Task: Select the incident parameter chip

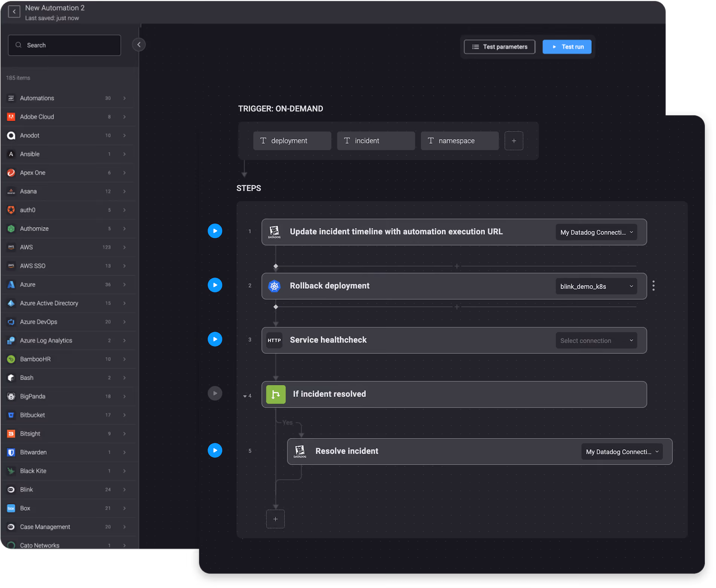Action: coord(376,141)
